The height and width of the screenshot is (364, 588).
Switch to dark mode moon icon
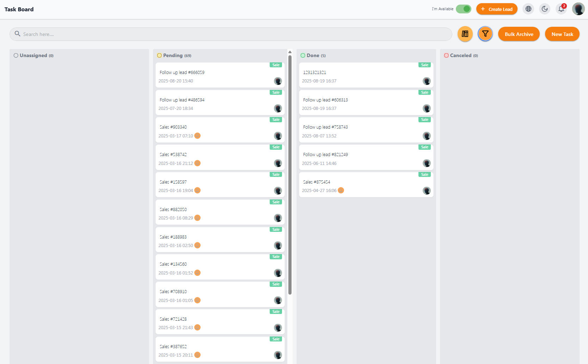point(545,9)
